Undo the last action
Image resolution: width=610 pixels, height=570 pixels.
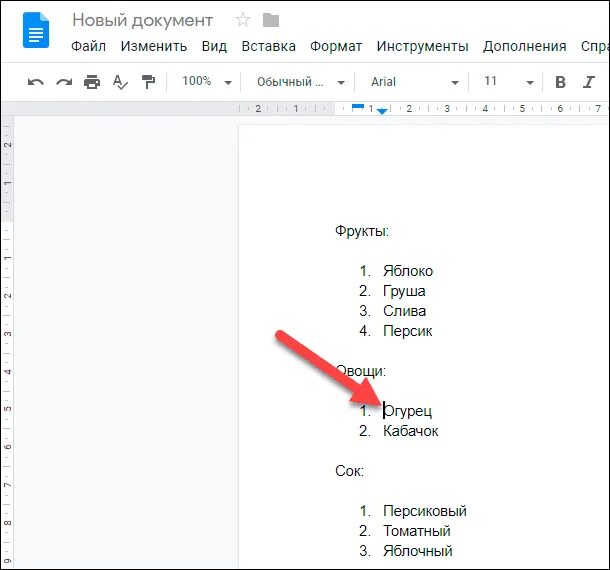(x=36, y=82)
